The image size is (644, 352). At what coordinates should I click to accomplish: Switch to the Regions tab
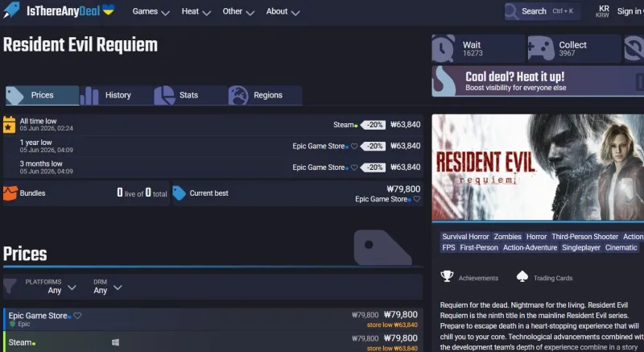point(266,95)
